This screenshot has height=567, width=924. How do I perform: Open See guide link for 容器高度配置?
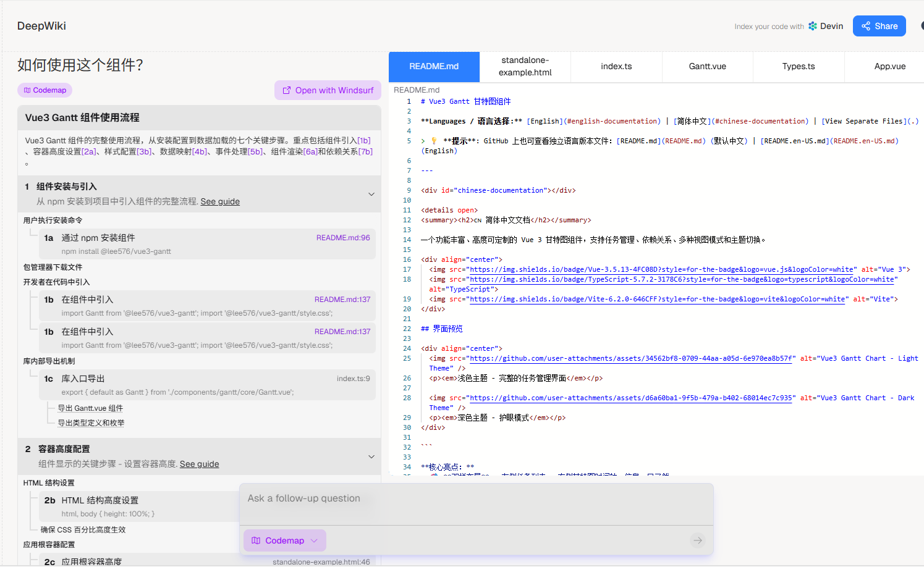point(200,464)
